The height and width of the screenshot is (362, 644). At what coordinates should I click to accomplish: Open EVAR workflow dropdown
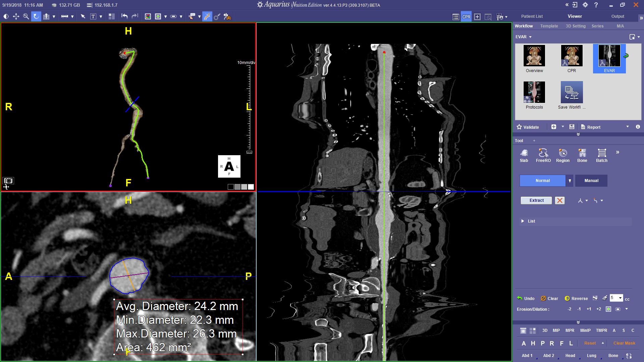pos(530,37)
